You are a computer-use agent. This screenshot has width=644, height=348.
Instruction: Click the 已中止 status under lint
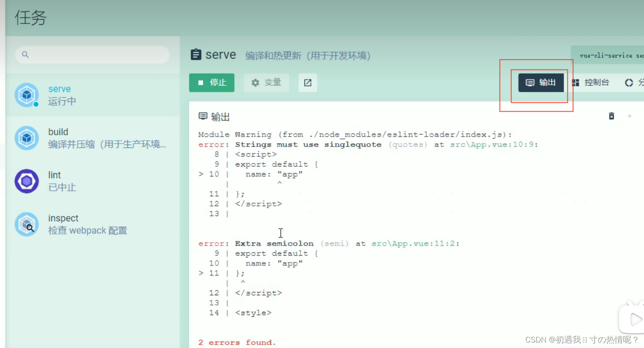(x=62, y=187)
